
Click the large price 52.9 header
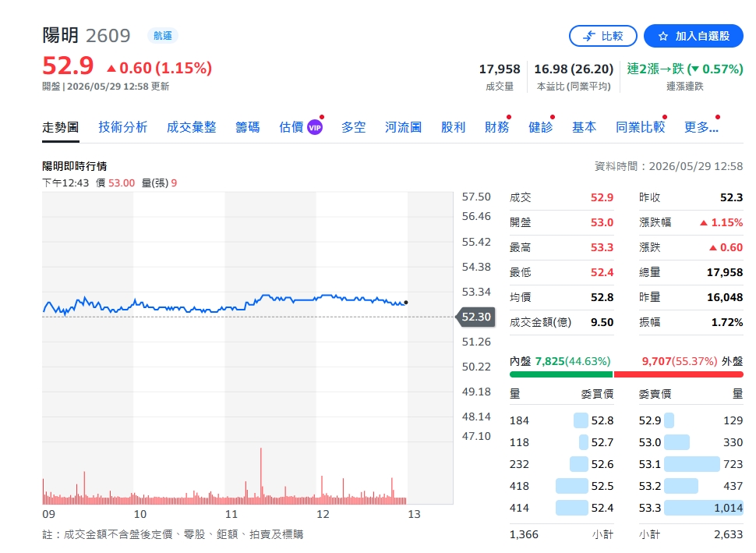tap(68, 66)
